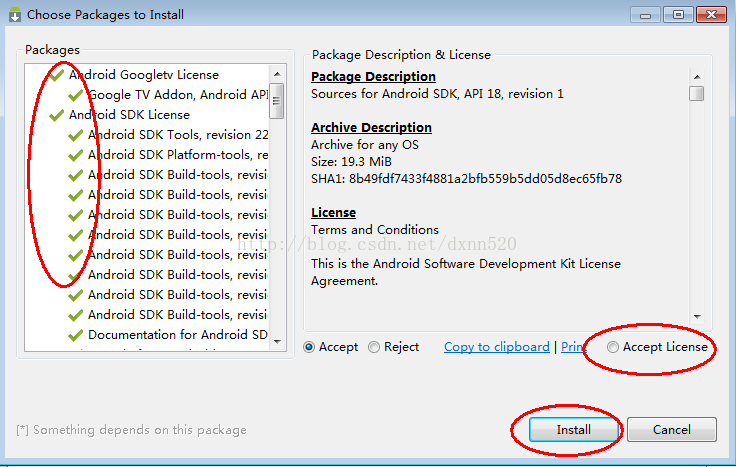
Task: Select the Android Googletv License group row
Action: click(144, 75)
